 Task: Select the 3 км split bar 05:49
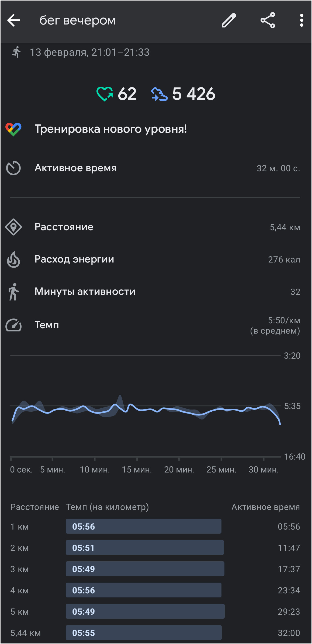[x=145, y=569]
